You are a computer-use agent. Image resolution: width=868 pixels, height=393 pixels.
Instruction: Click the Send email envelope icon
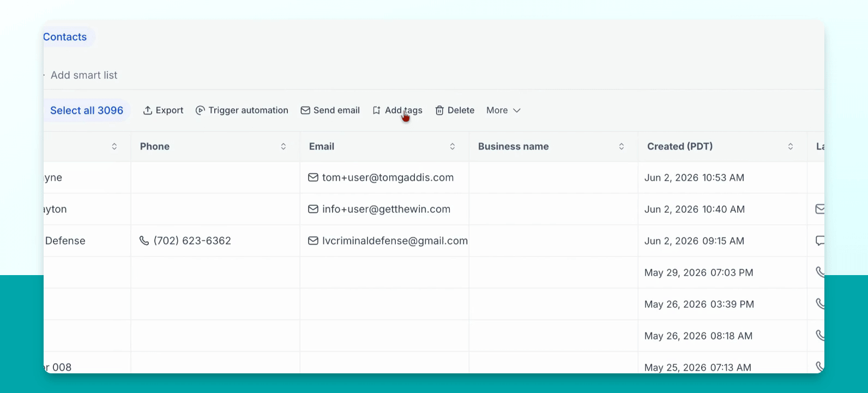tap(305, 110)
